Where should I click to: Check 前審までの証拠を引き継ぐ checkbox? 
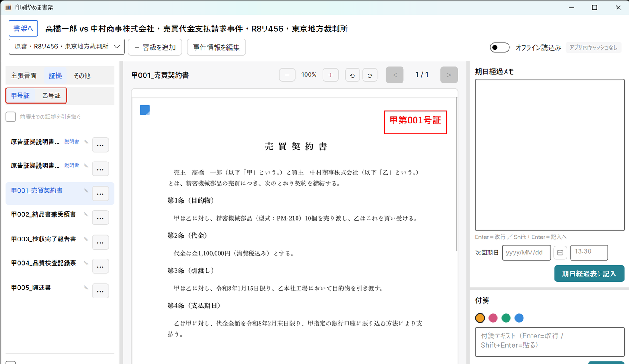tap(10, 117)
